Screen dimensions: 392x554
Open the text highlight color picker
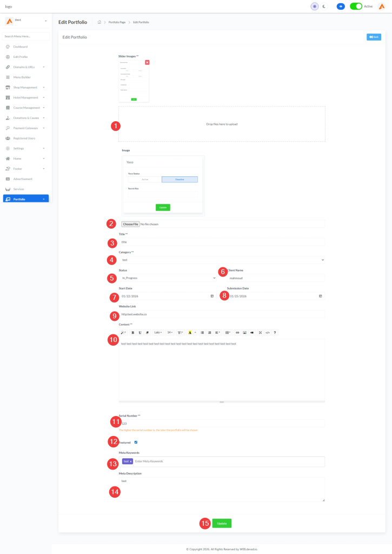pyautogui.click(x=190, y=333)
